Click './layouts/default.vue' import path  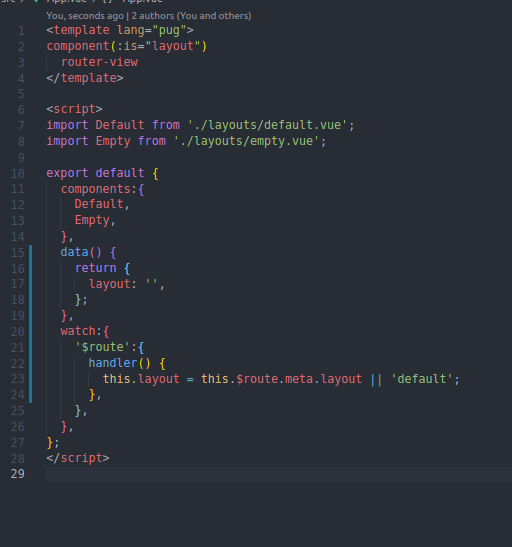point(267,125)
